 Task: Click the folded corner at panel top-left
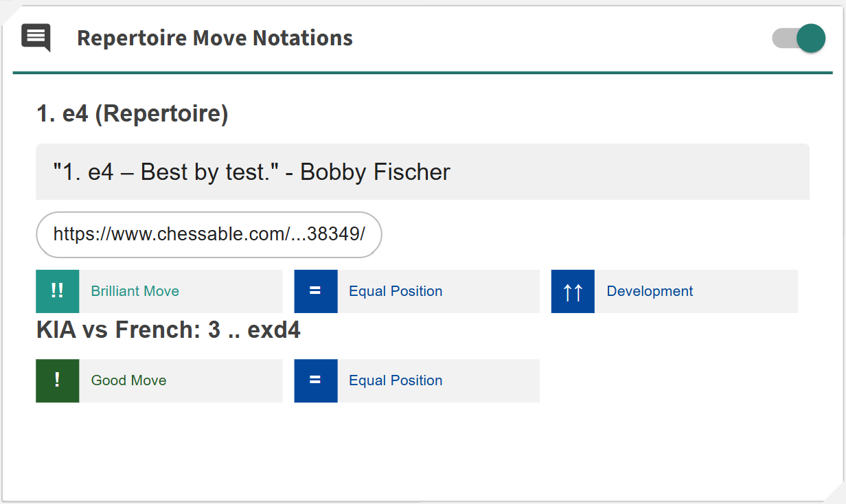tap(9, 12)
